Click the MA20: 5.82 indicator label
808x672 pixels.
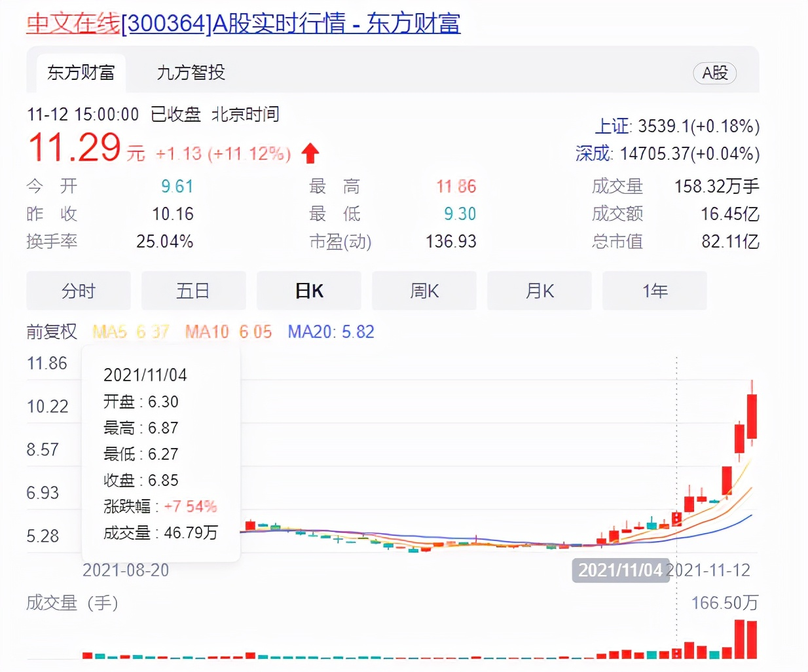pos(331,332)
